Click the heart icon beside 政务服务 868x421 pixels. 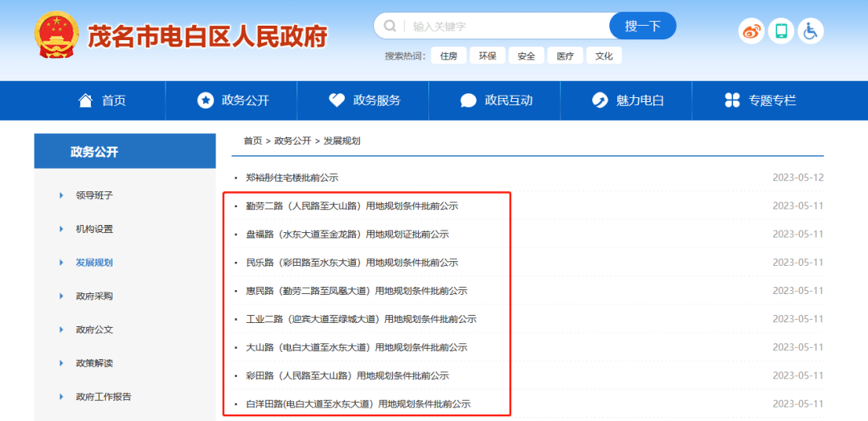coord(337,100)
